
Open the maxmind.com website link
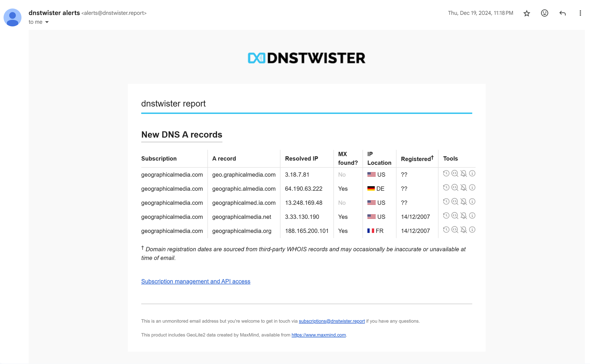[318, 335]
